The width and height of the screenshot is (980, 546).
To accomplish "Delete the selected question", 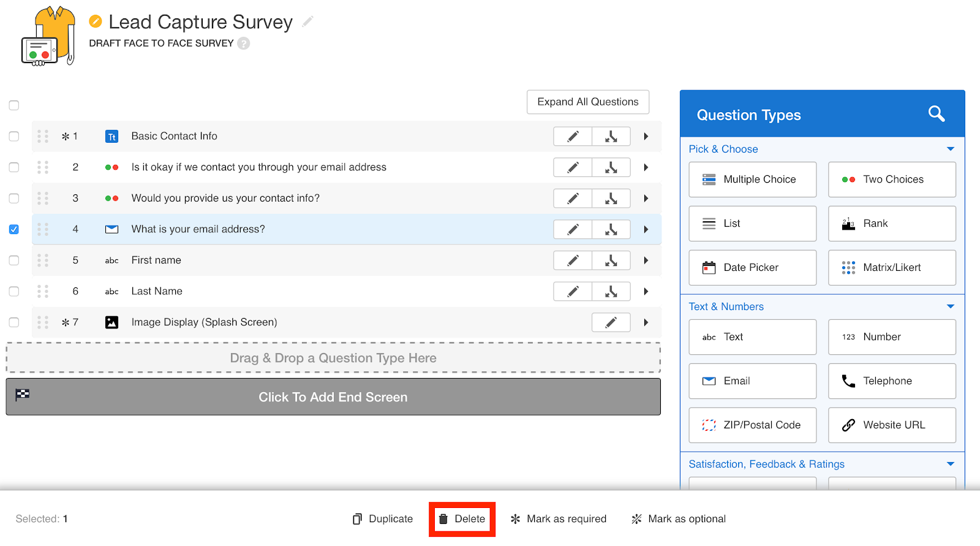I will point(462,519).
